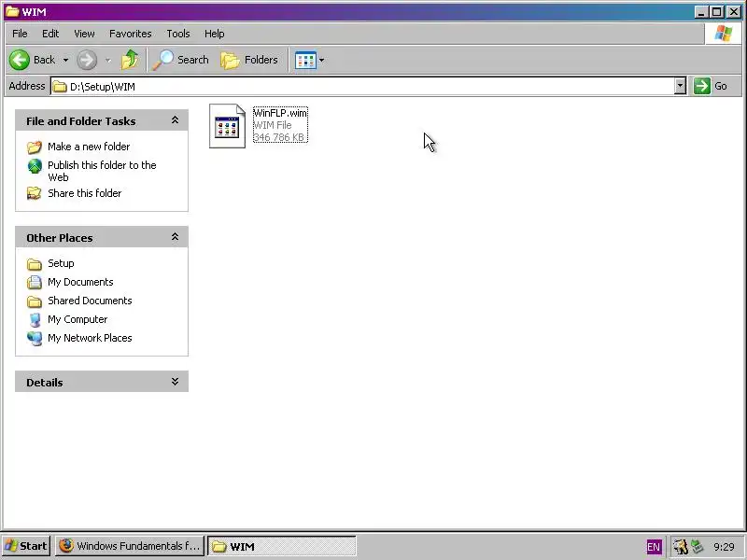Click the taskbar clock showing 9:29
The width and height of the screenshot is (747, 560).
click(724, 547)
